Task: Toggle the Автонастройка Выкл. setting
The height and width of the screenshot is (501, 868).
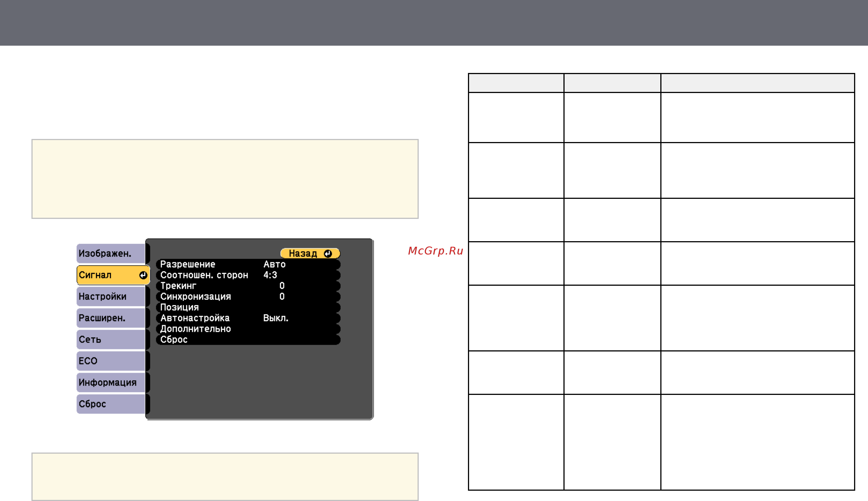Action: [248, 318]
